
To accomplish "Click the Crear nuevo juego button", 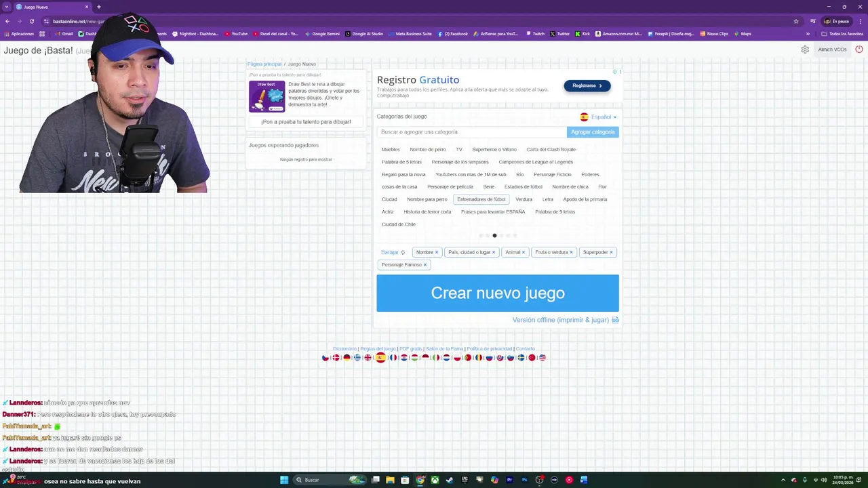I will [x=498, y=293].
